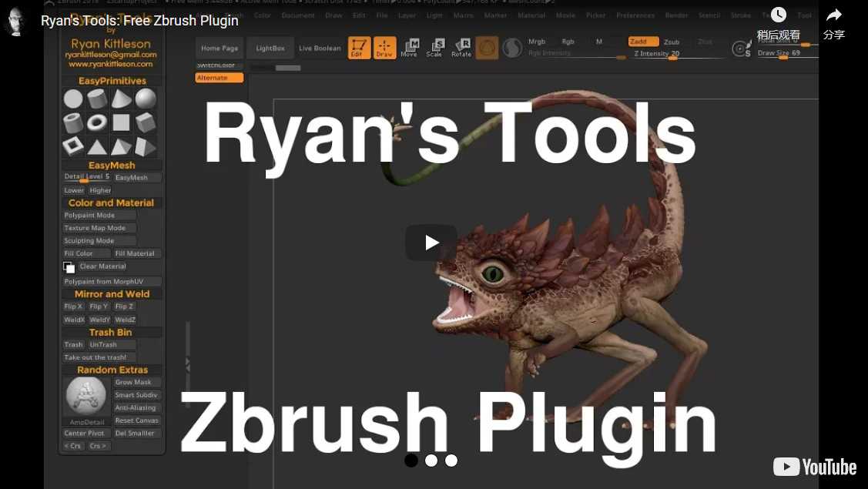The image size is (868, 489).
Task: Enable Polypaint Mode
Action: 99,216
